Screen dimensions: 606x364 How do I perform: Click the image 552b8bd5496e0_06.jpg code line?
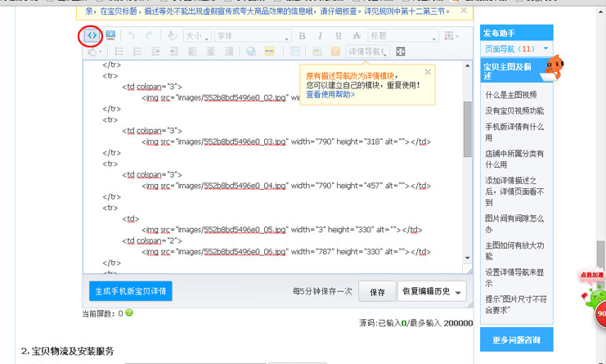click(286, 252)
